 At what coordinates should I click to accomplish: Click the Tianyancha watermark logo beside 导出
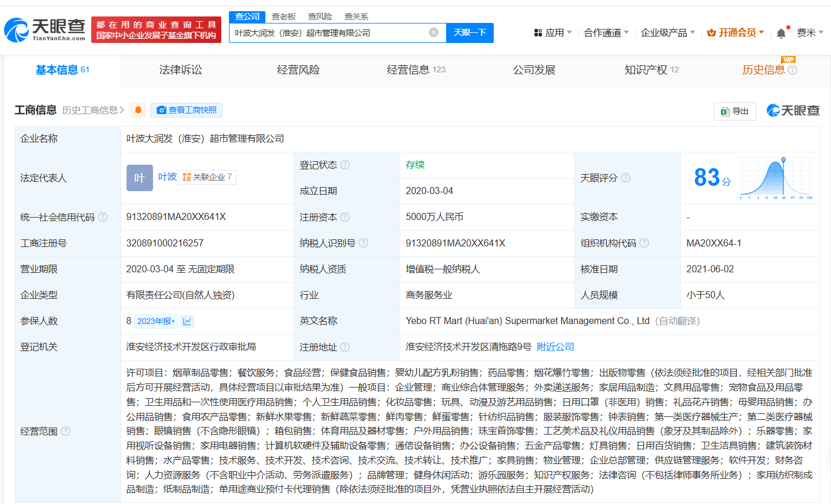(x=793, y=111)
